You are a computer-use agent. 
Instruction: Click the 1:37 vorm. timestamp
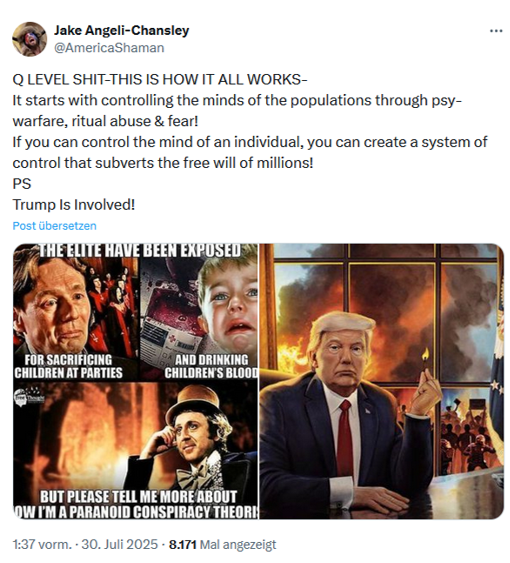(x=42, y=544)
